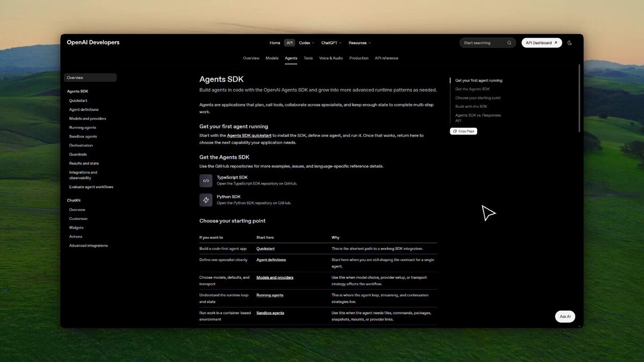Open Agent definitions in the sidebar
644x362 pixels.
click(84, 109)
